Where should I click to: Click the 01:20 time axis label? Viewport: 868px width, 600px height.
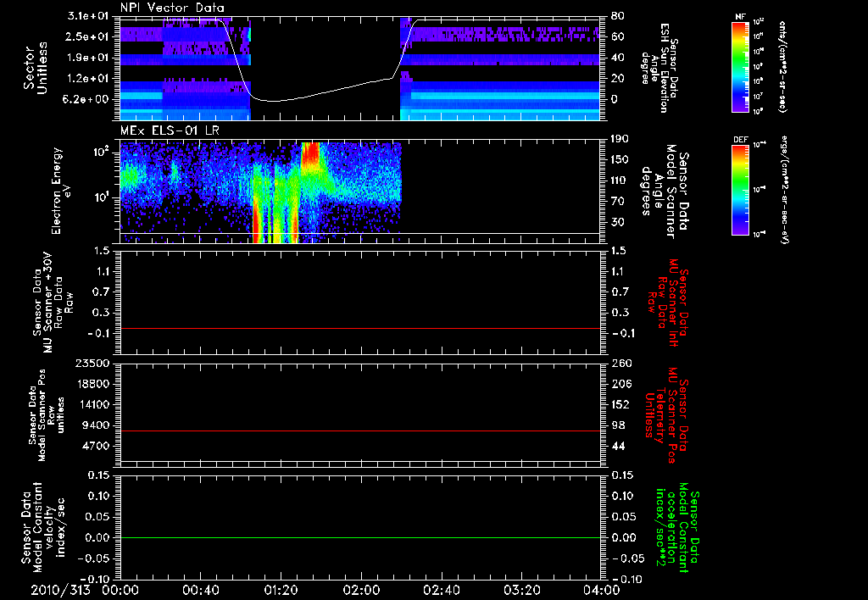click(281, 590)
